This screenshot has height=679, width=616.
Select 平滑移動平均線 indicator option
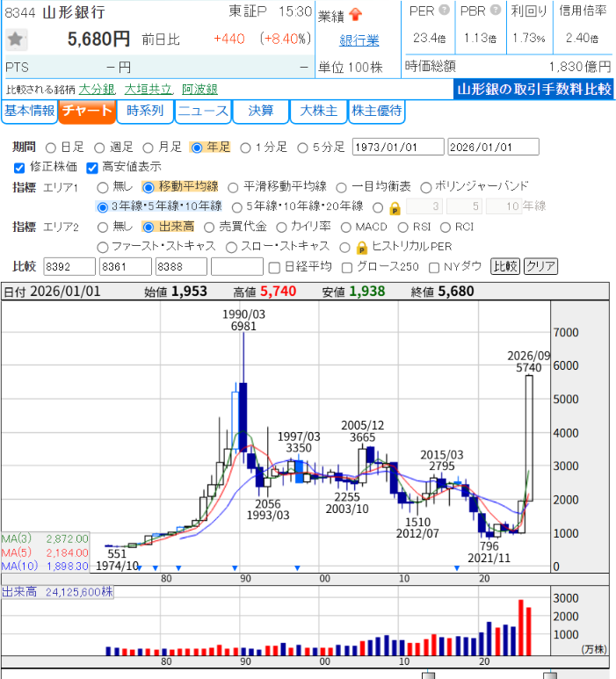233,187
